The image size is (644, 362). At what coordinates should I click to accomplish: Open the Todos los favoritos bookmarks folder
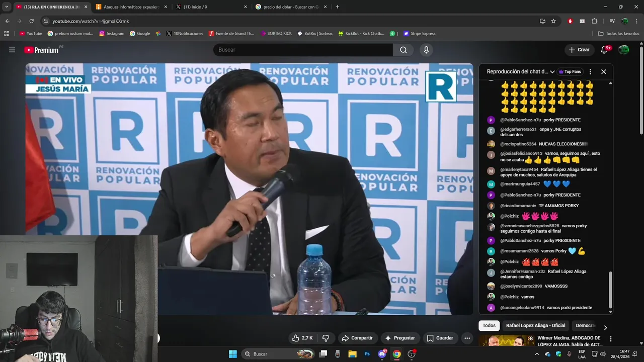click(x=618, y=34)
